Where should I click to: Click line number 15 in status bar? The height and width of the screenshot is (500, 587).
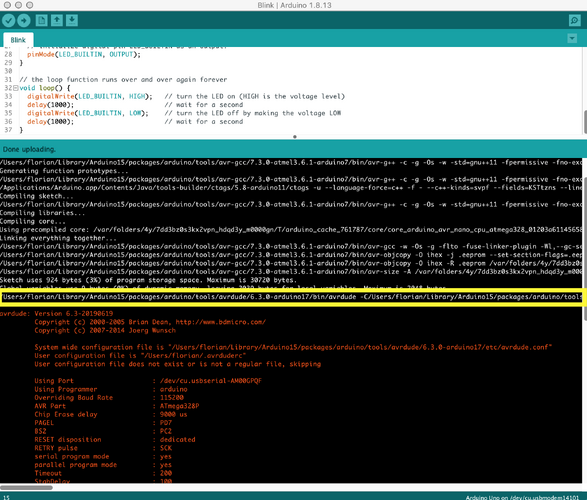point(7,497)
